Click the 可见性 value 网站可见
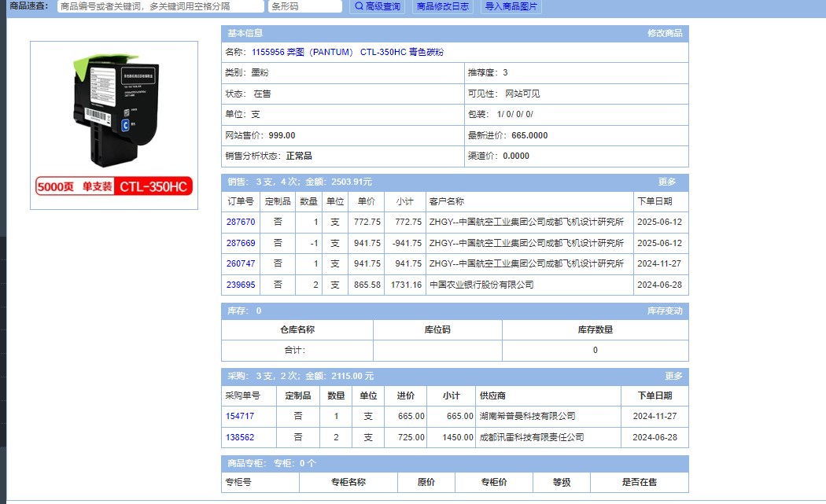 (x=522, y=94)
